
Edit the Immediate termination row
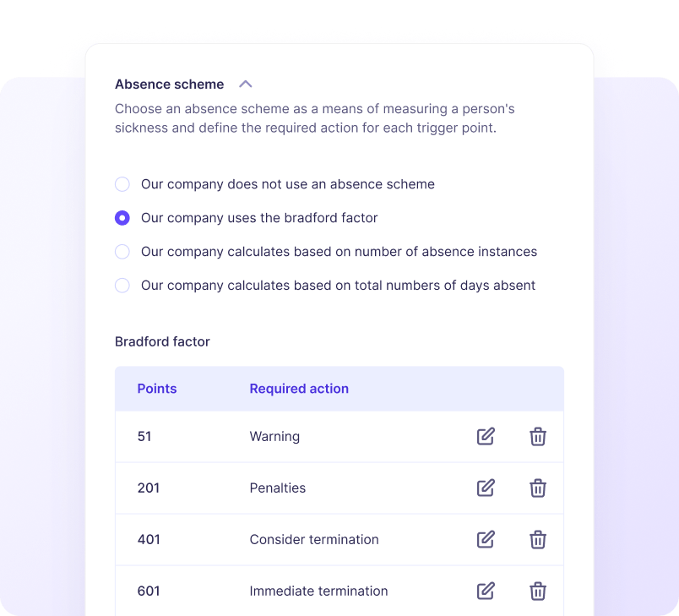pos(486,591)
